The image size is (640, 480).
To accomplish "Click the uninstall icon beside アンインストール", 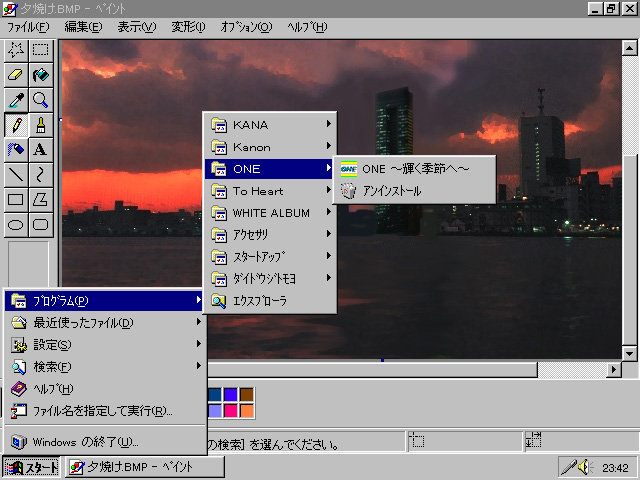I will click(349, 191).
